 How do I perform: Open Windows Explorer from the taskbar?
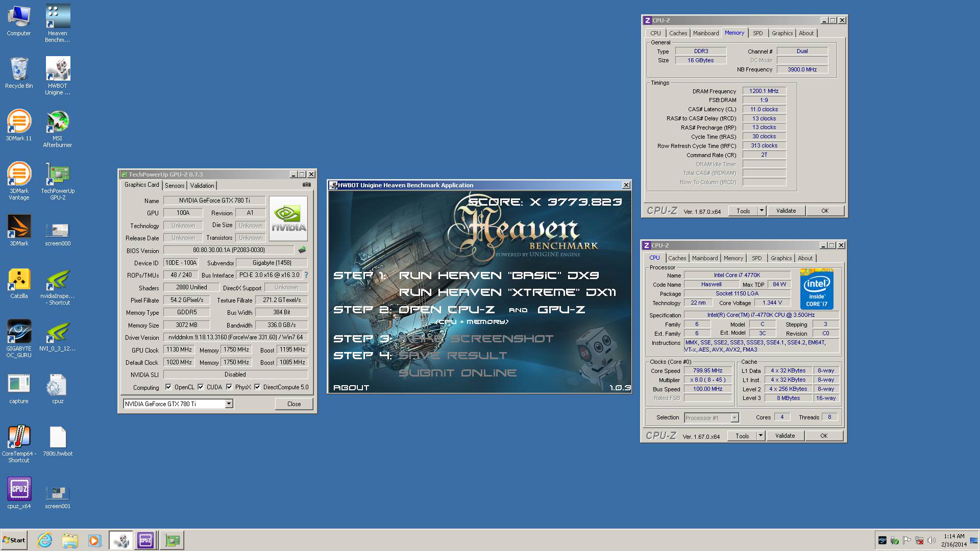(x=70, y=540)
